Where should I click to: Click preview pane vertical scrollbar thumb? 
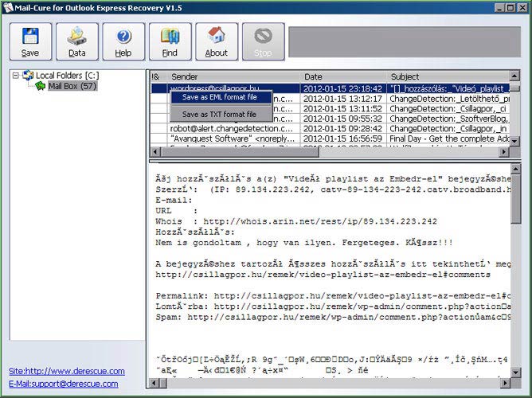516,199
